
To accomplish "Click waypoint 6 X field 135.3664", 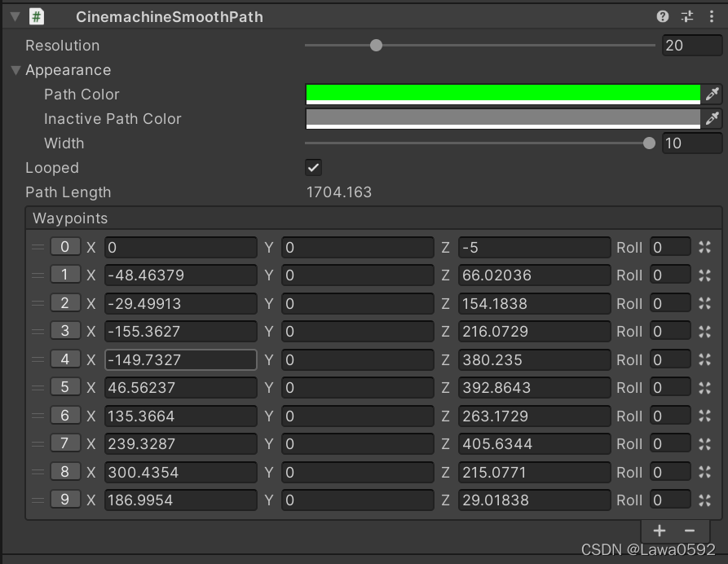I will [181, 416].
